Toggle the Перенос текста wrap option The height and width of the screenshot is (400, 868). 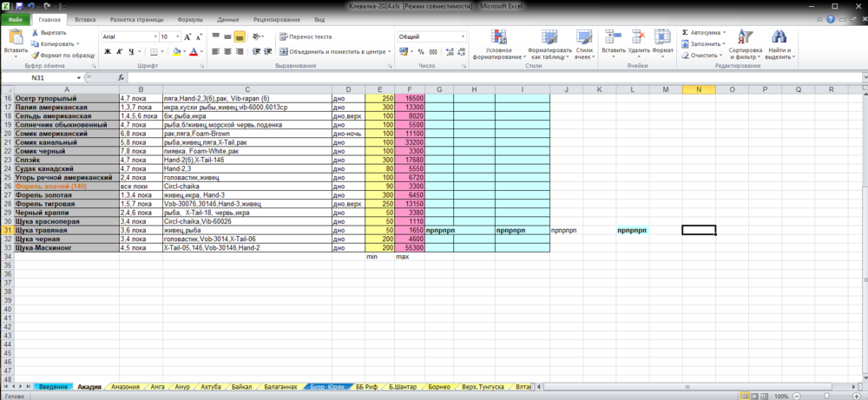coord(305,36)
